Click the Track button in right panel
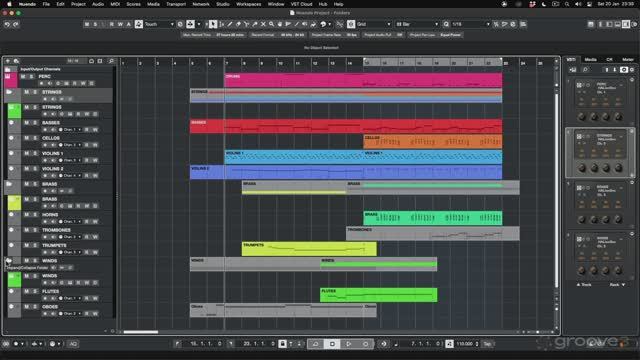Screen dimensions: 640x360 tap(584, 285)
